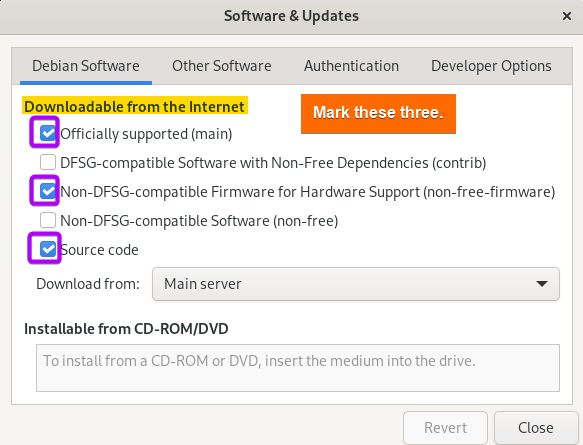This screenshot has width=583, height=445.
Task: Toggle the Source code checkbox
Action: point(48,249)
